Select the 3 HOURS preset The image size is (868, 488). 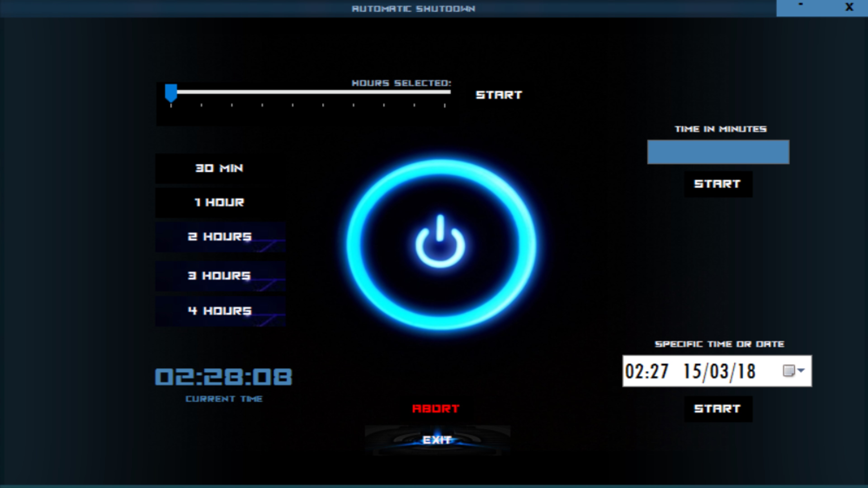pos(220,276)
